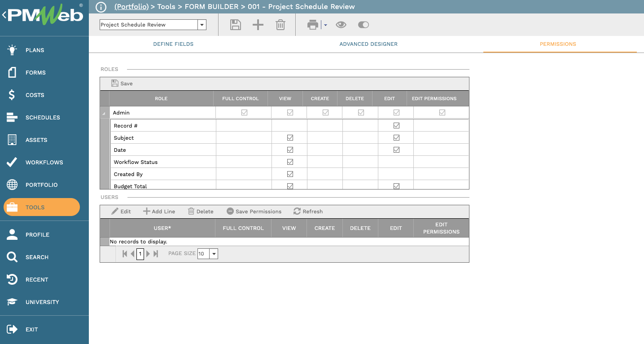Click the ROLE column header

[161, 98]
